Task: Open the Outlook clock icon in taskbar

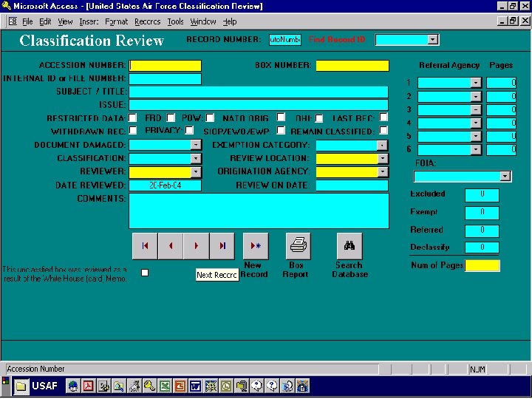Action: pos(226,386)
